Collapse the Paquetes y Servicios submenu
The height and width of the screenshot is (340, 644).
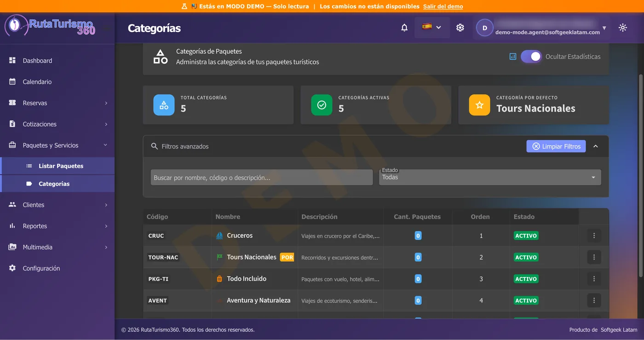[105, 145]
